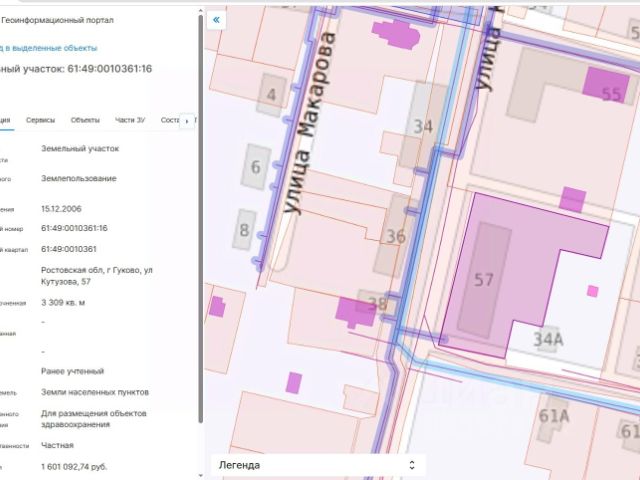640x480 pixels.
Task: Select building 4 on улица Макарова
Action: click(271, 94)
